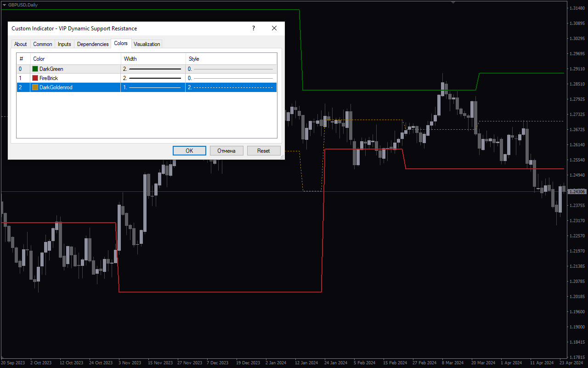Select row number 1 cell

pos(23,78)
